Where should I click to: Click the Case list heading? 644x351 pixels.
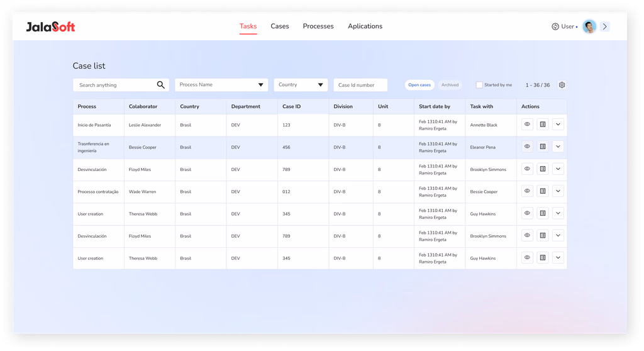click(x=89, y=66)
